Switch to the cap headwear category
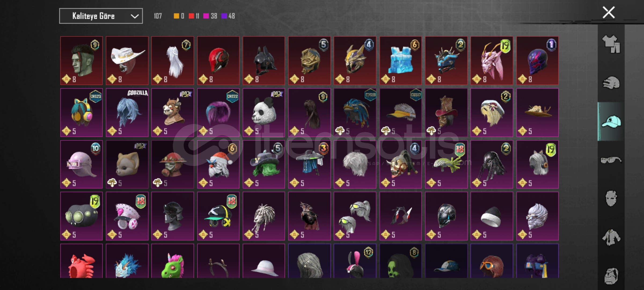This screenshot has height=290, width=644. 611,121
